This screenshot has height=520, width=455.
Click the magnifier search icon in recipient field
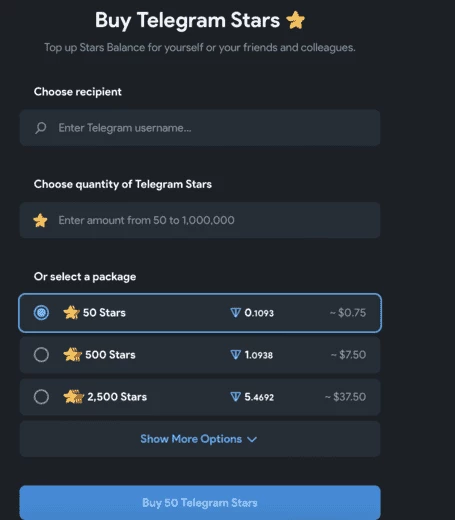tap(41, 128)
